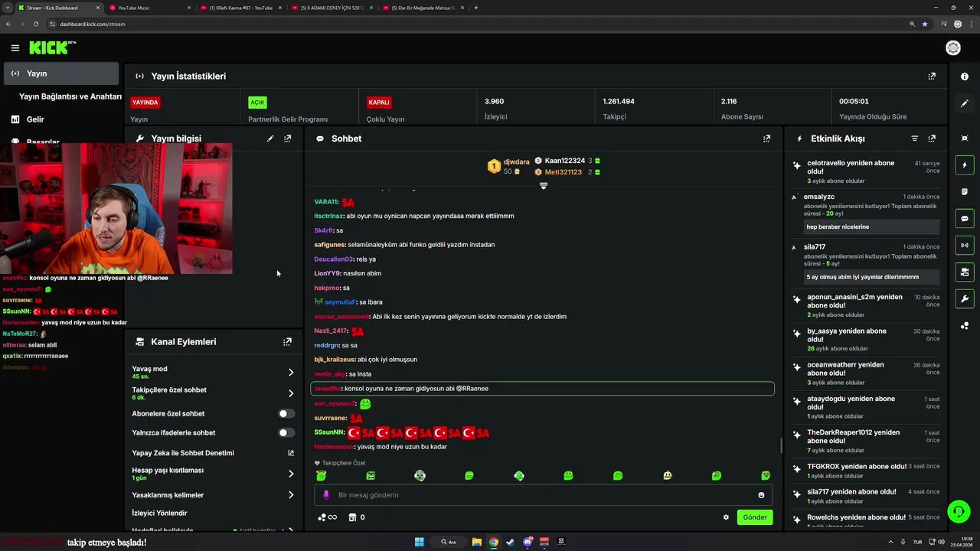This screenshot has width=980, height=551.
Task: Click the support headset bubble
Action: [958, 511]
